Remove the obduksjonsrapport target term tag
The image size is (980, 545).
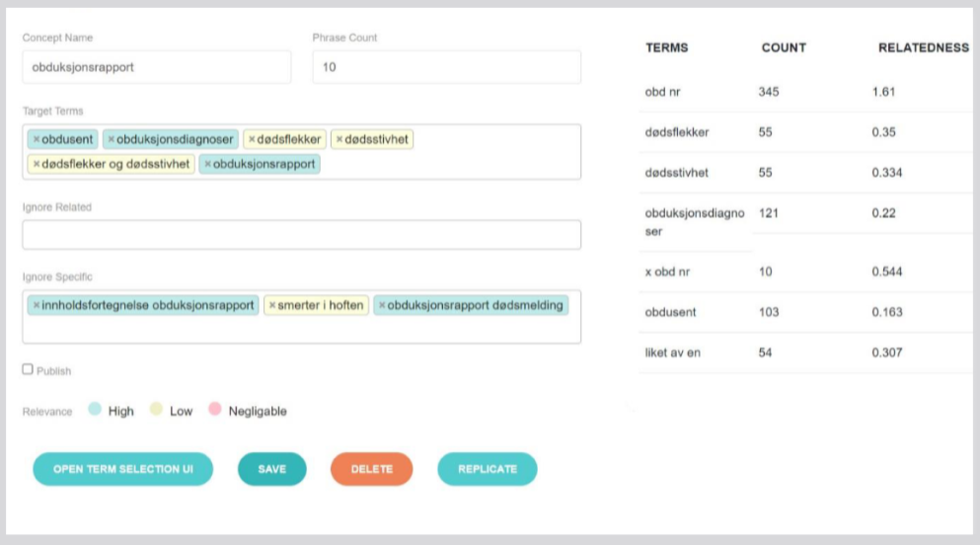[x=207, y=164]
